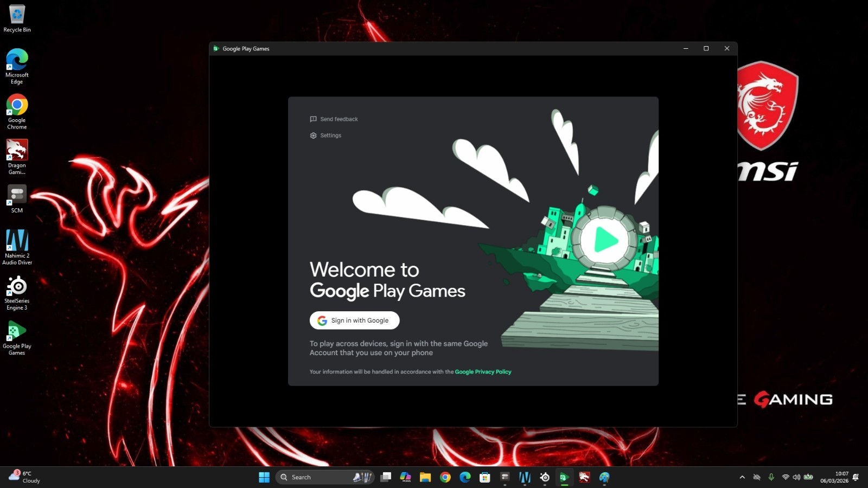Image resolution: width=868 pixels, height=488 pixels.
Task: Click the Google Play Games title bar icon
Action: coord(216,48)
